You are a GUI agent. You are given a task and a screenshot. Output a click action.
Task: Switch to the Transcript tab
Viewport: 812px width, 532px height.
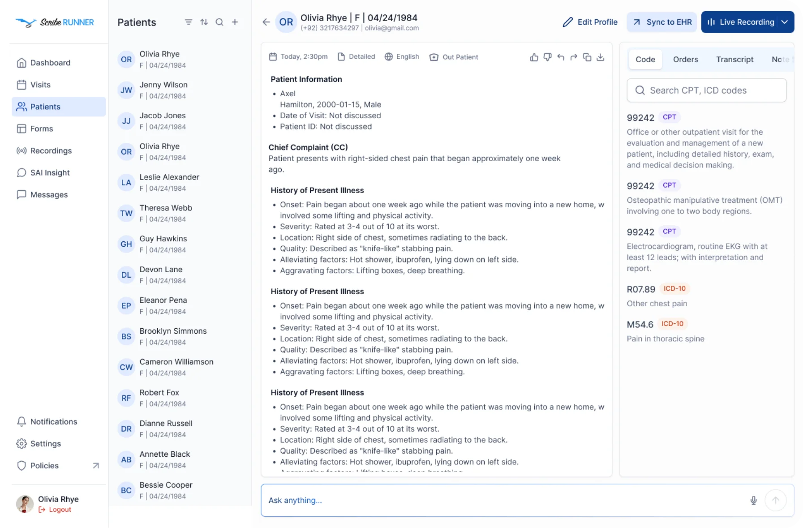pyautogui.click(x=735, y=60)
